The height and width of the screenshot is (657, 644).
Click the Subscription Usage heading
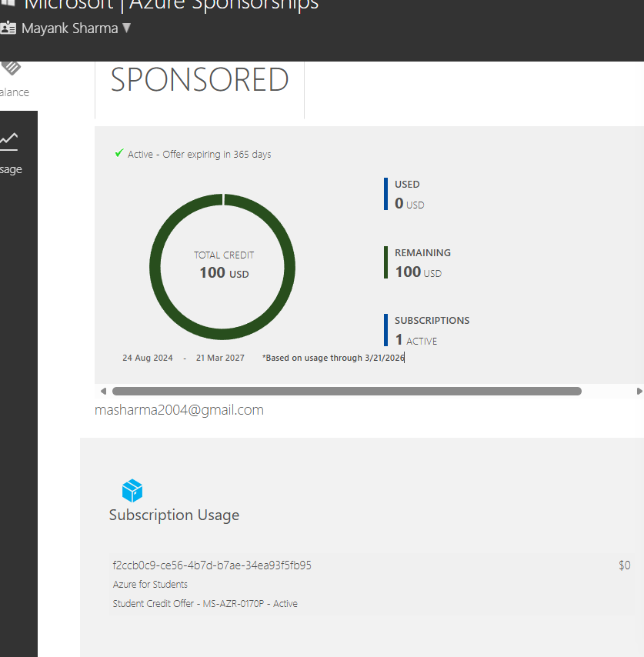tap(175, 515)
